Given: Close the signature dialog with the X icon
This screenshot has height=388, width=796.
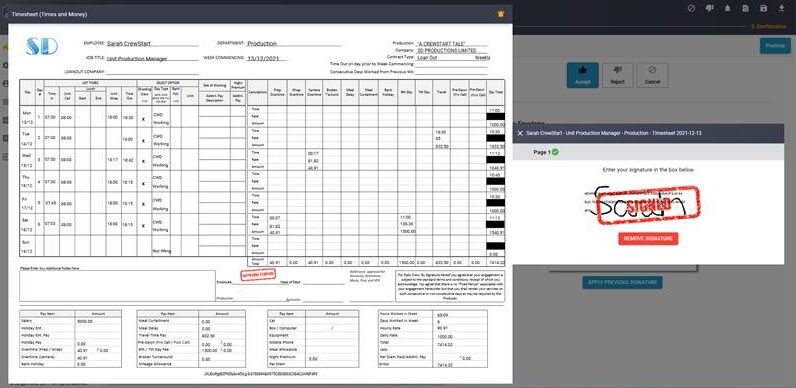Looking at the screenshot, I should point(520,133).
